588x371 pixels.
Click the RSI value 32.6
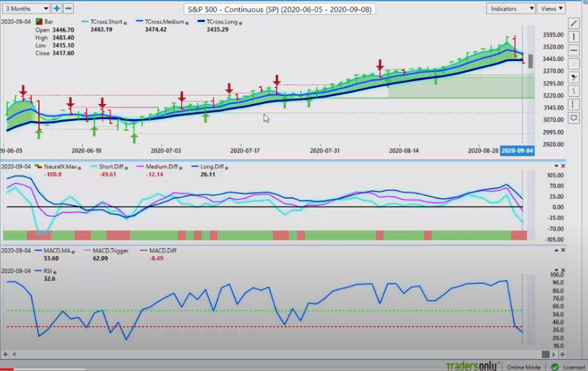tap(49, 279)
